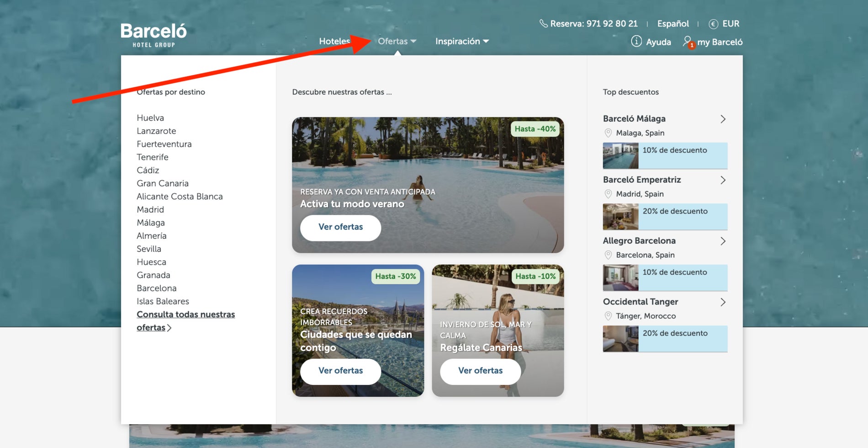Expand the Occidental Tanger discount with its chevron

coord(723,302)
